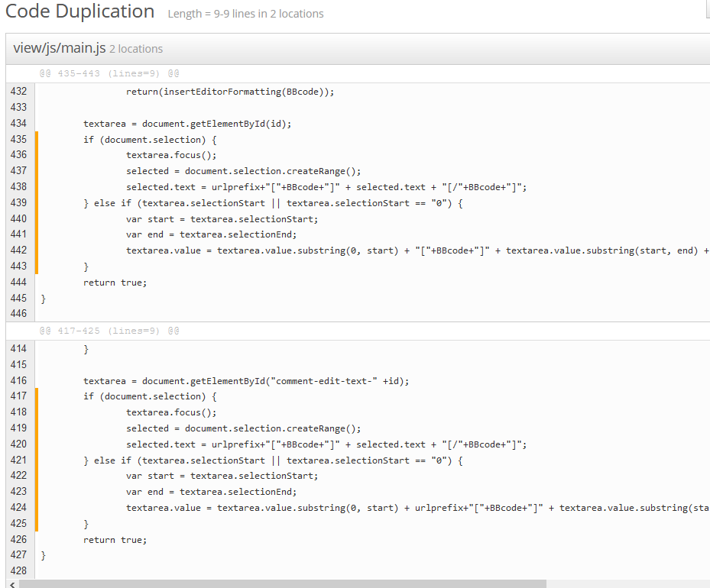The image size is (710, 588).
Task: Click line number 435
Action: click(x=19, y=139)
